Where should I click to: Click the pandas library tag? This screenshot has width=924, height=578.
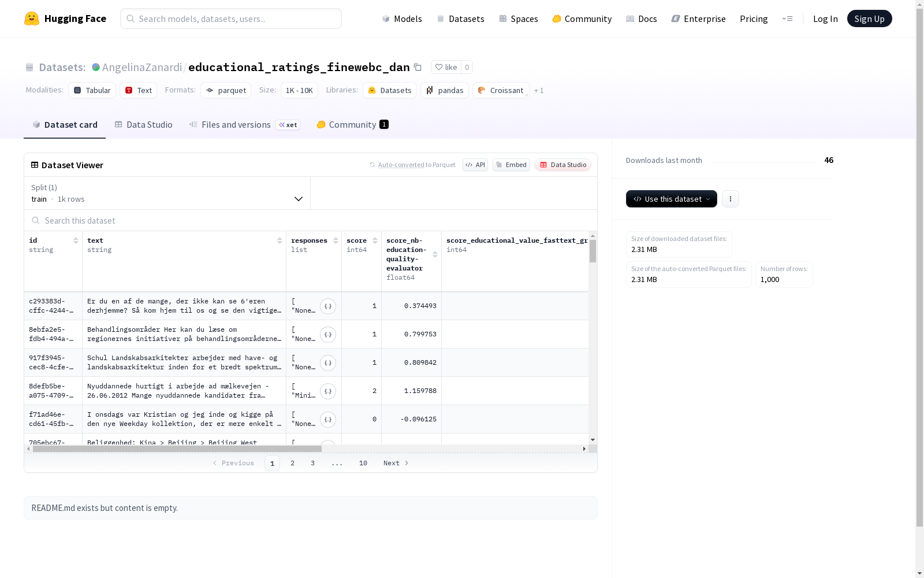[x=445, y=90]
